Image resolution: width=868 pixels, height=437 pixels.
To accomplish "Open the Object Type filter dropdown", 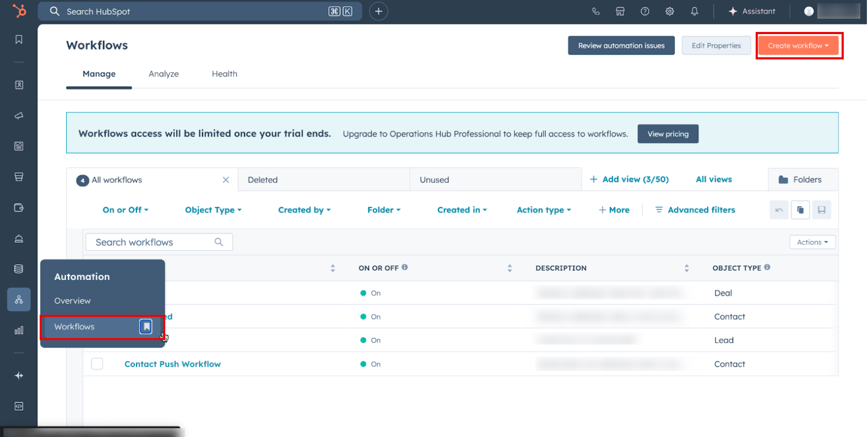I will pyautogui.click(x=213, y=210).
